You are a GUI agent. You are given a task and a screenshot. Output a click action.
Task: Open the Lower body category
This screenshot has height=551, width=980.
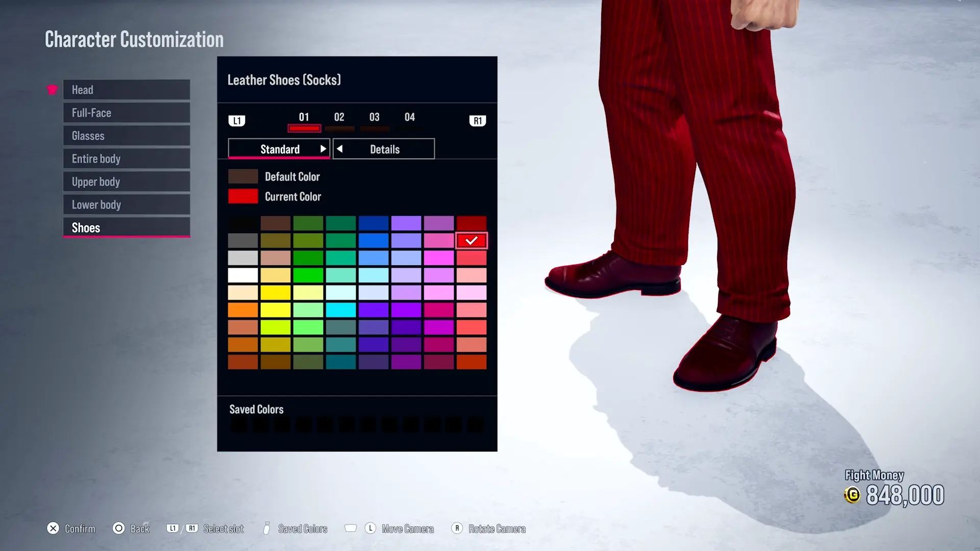127,205
